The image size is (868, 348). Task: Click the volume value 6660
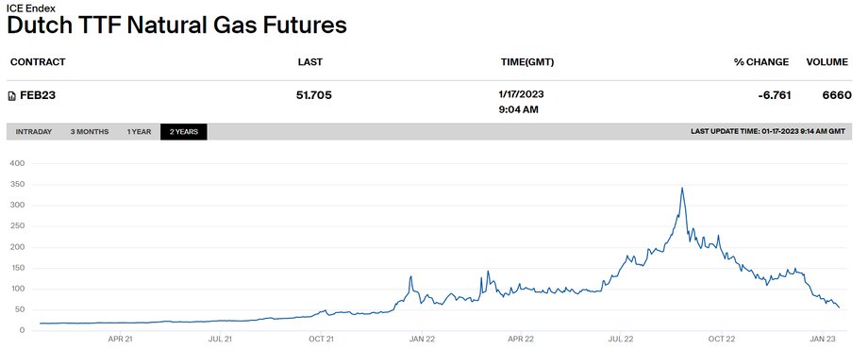837,95
